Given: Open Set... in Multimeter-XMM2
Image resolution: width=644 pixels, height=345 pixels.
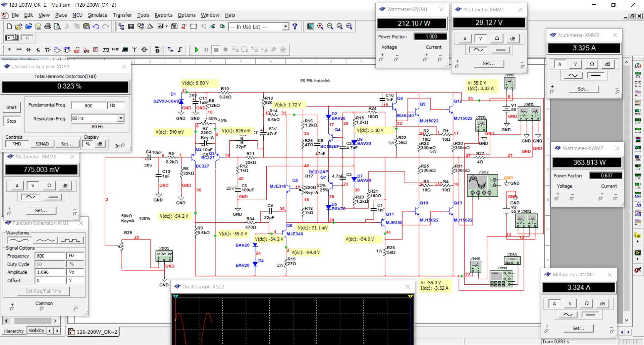Looking at the screenshot, I should [x=584, y=89].
